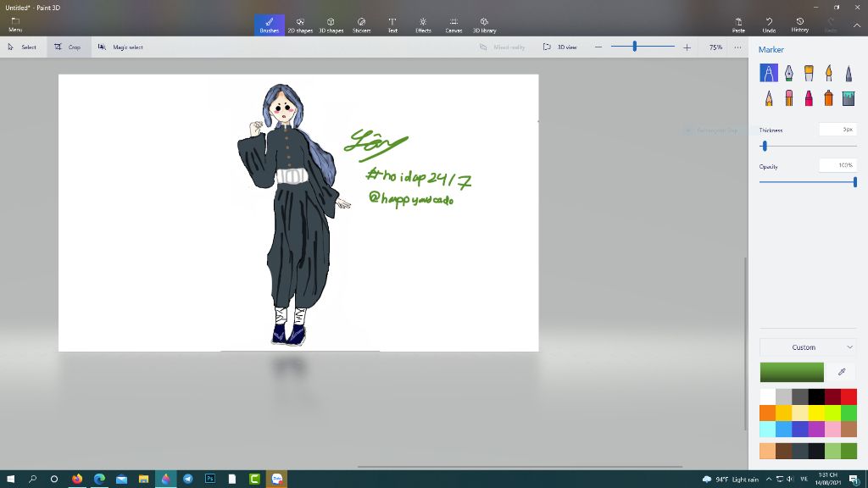The image size is (868, 488).
Task: Collapse the top toolbar with the chevron
Action: click(x=856, y=25)
